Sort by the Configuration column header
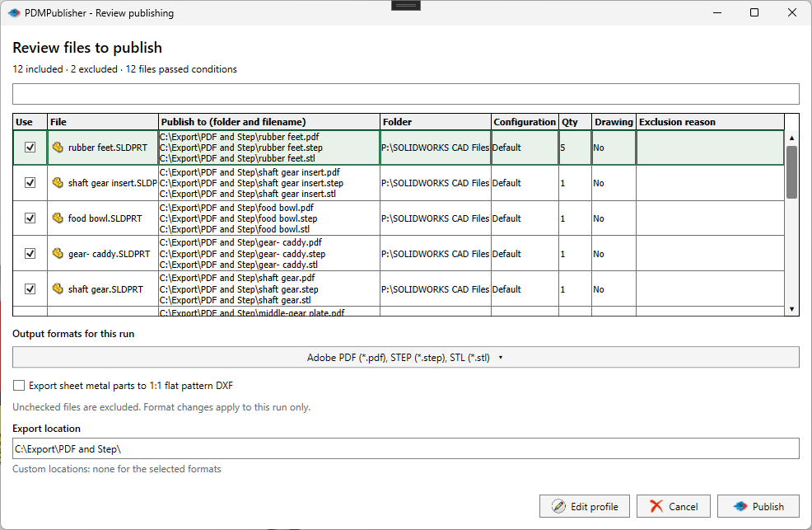The image size is (812, 530). coord(525,122)
